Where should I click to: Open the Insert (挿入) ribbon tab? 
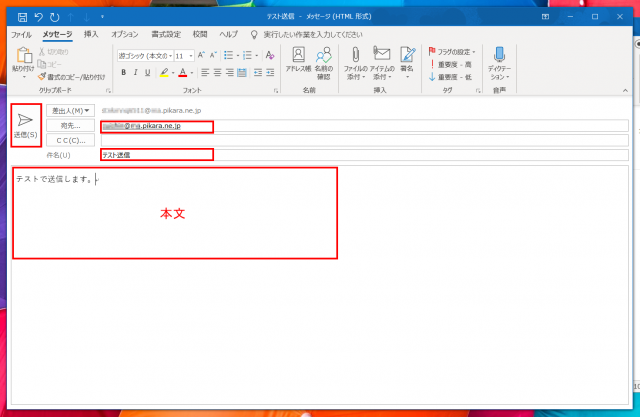pyautogui.click(x=91, y=34)
